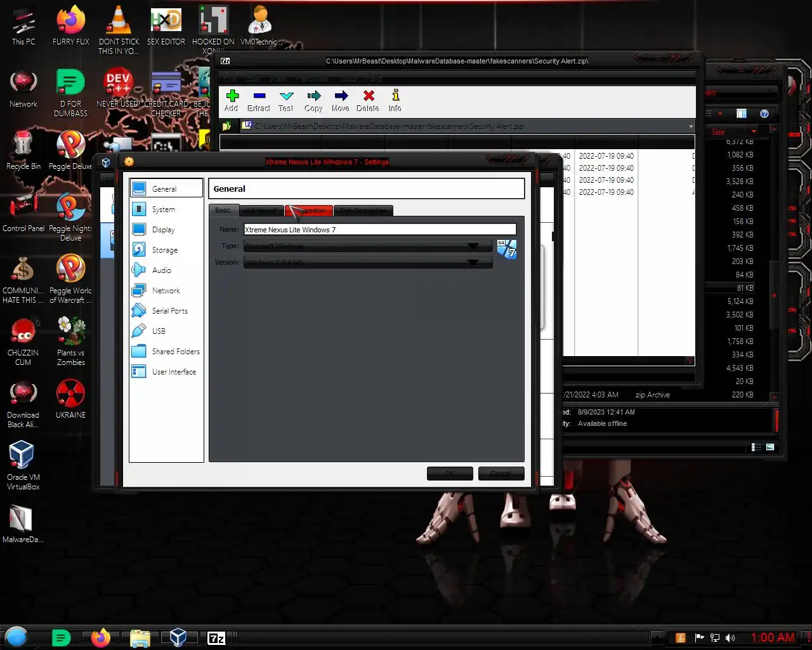Open Shared Folders settings category
The height and width of the screenshot is (650, 812).
coord(166,352)
